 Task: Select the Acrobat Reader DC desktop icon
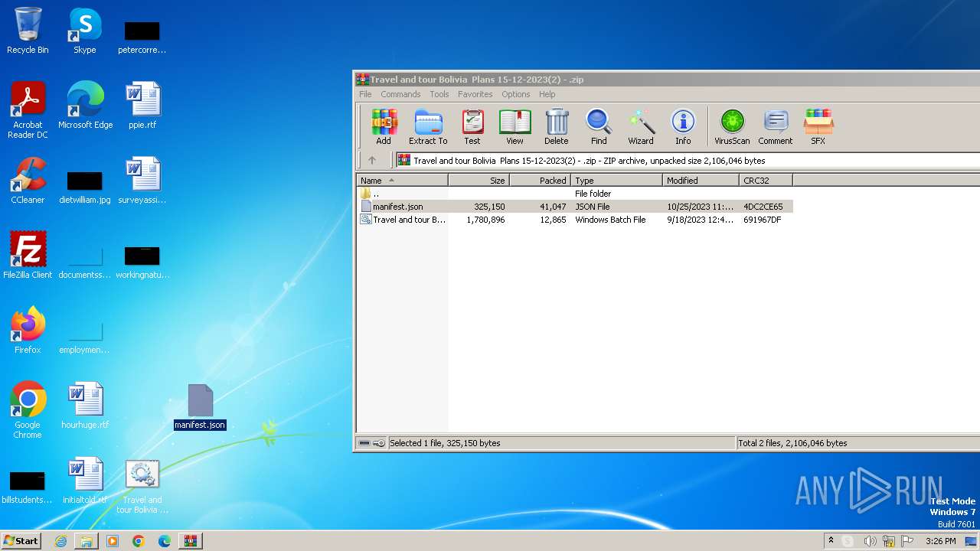(x=28, y=110)
